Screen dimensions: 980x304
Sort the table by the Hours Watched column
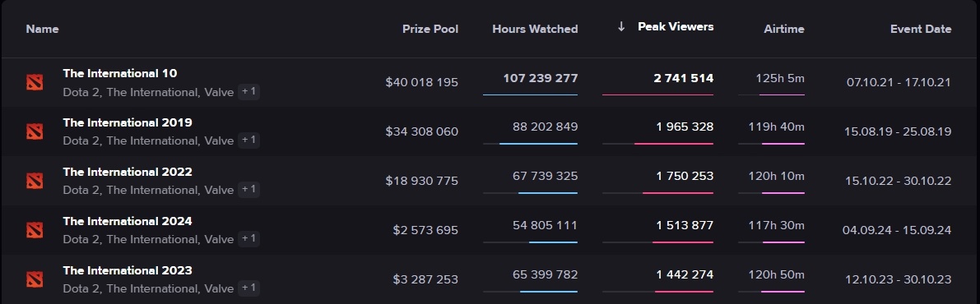(x=535, y=29)
